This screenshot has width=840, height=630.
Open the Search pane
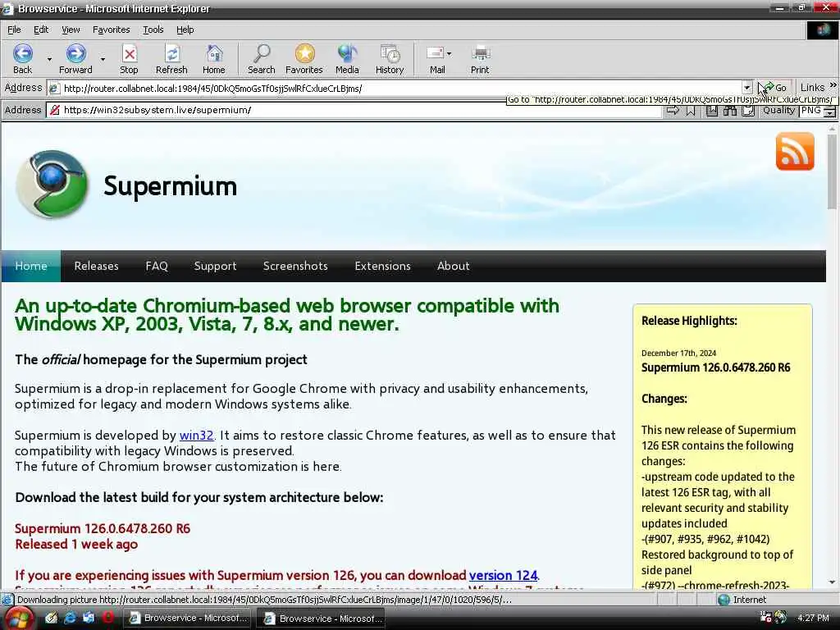coord(262,59)
